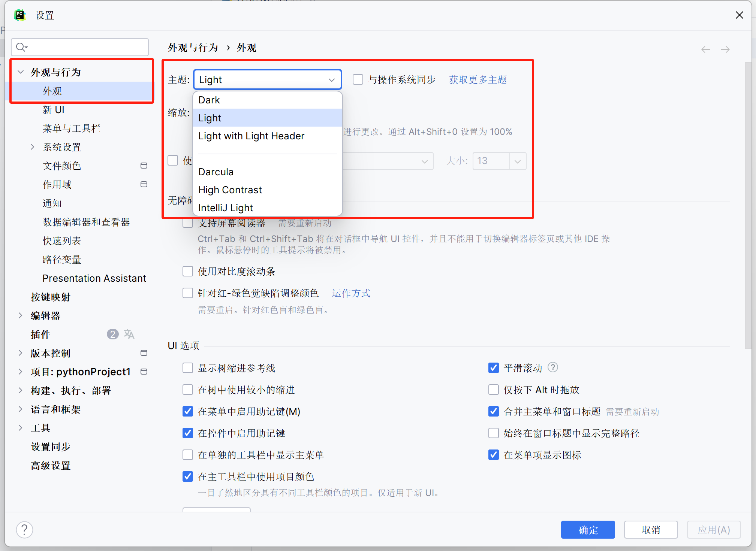
Task: Click the translate icon next to 插件
Action: [x=129, y=334]
